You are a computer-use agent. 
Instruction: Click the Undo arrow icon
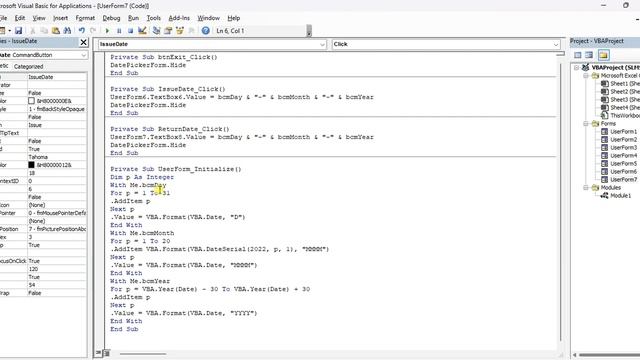[x=82, y=31]
